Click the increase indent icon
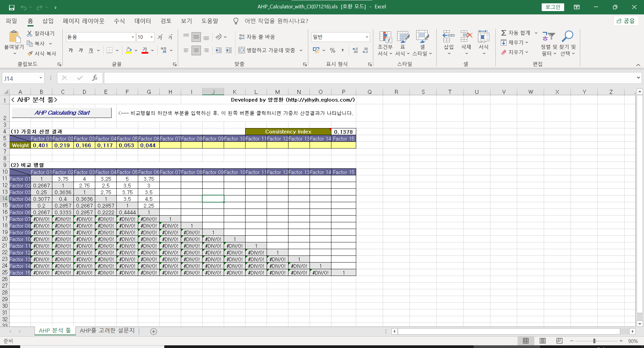Viewport: 644px width, 348px height. tap(229, 50)
